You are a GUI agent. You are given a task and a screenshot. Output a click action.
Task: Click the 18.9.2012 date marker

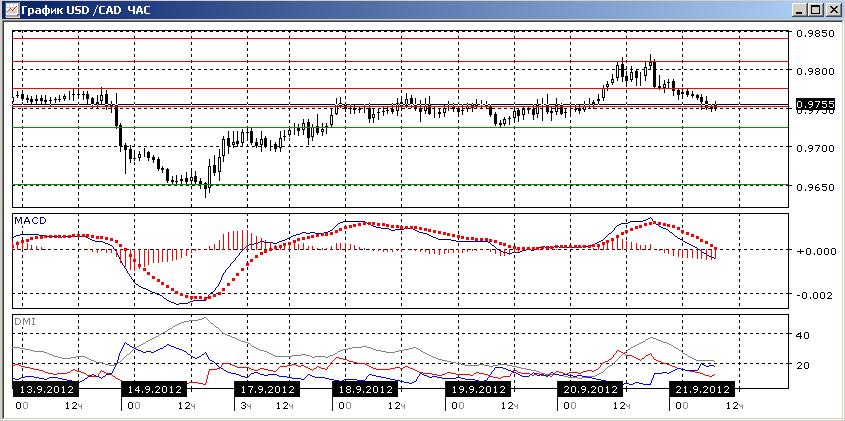(x=366, y=389)
